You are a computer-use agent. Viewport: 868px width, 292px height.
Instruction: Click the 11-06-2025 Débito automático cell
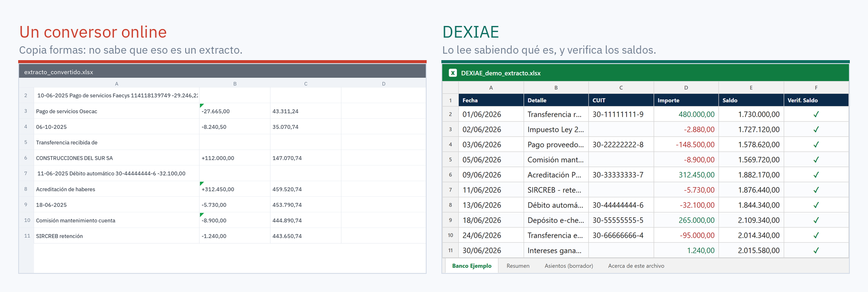116,173
